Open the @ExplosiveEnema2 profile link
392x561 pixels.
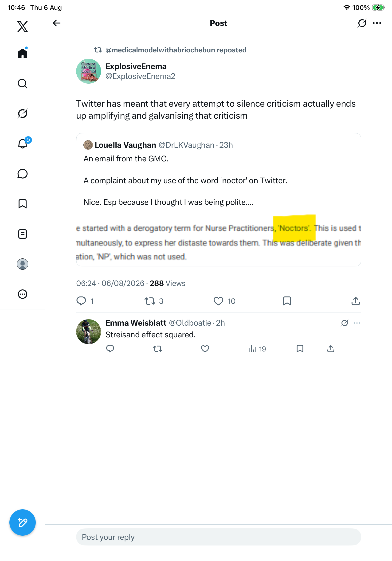click(x=140, y=76)
